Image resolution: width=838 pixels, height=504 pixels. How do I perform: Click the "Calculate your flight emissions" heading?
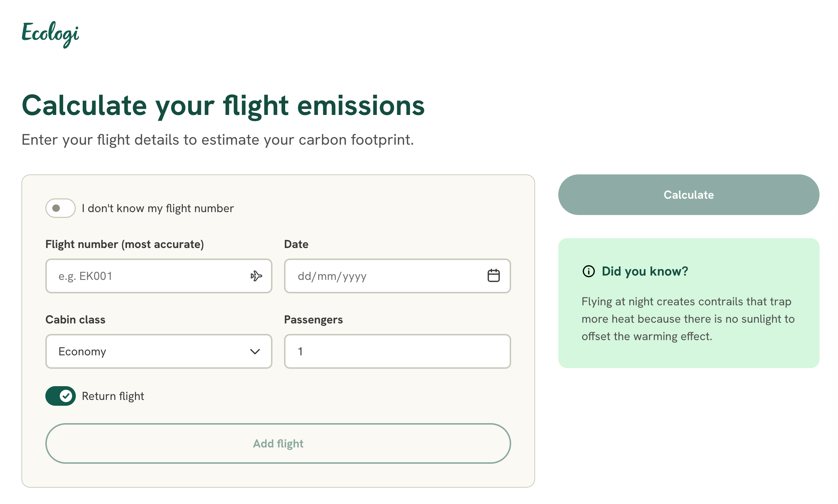(x=223, y=106)
